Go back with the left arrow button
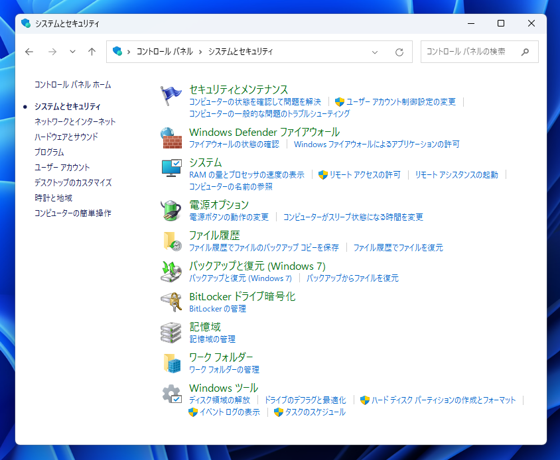Viewport: 560px width, 460px height. tap(29, 52)
